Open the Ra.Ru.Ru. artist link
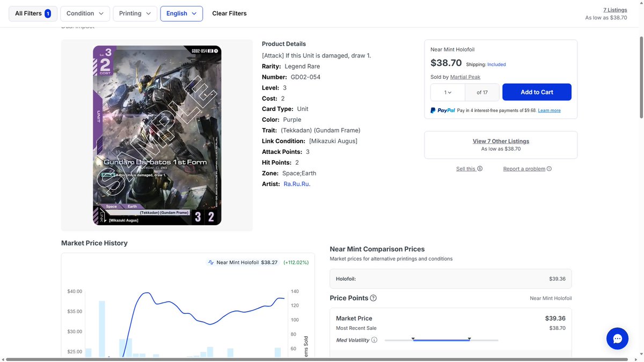The height and width of the screenshot is (362, 644). [297, 184]
